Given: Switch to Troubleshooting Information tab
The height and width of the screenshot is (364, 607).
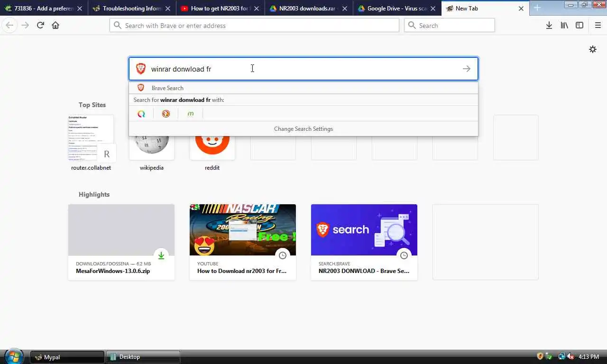Looking at the screenshot, I should click(x=132, y=9).
